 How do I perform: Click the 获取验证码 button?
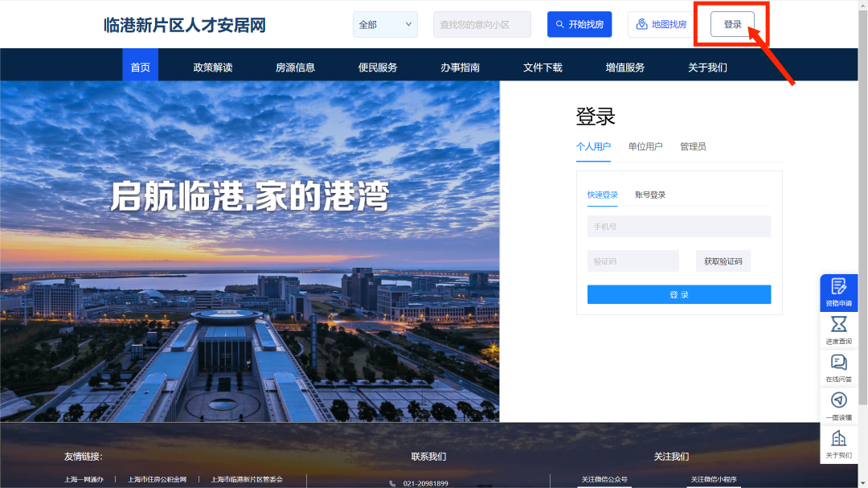(x=723, y=261)
